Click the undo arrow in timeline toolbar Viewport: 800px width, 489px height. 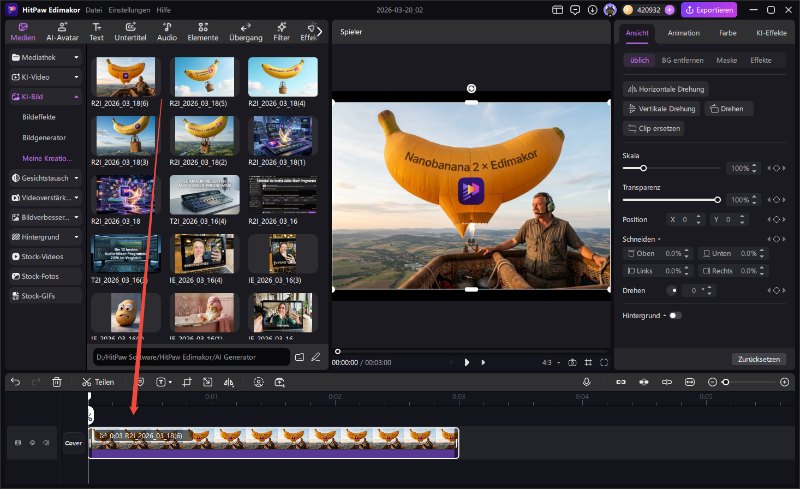click(x=15, y=382)
